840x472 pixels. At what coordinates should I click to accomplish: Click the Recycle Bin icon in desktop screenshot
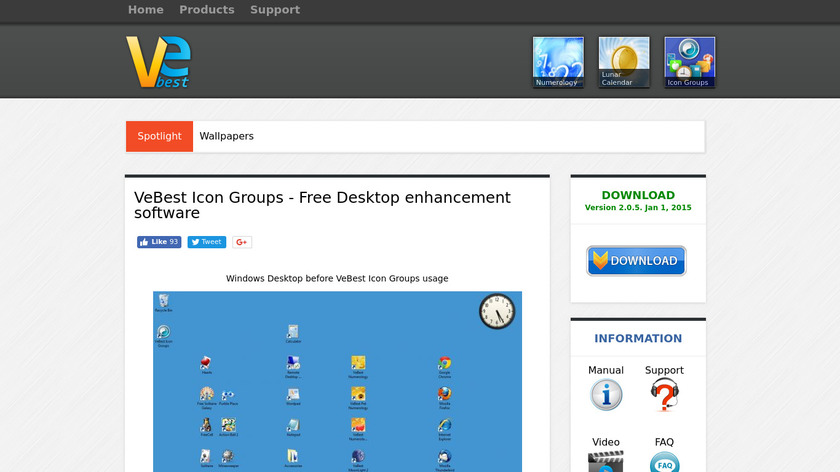(163, 303)
